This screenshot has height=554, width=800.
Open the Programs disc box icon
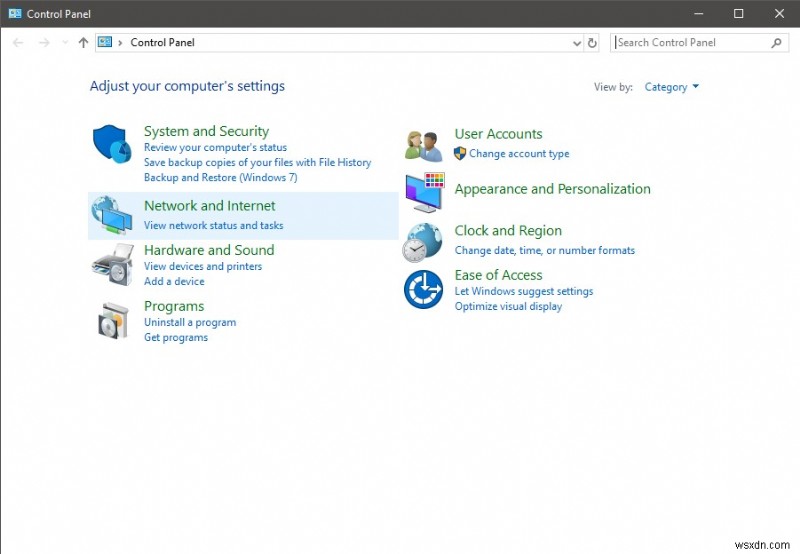pyautogui.click(x=112, y=320)
